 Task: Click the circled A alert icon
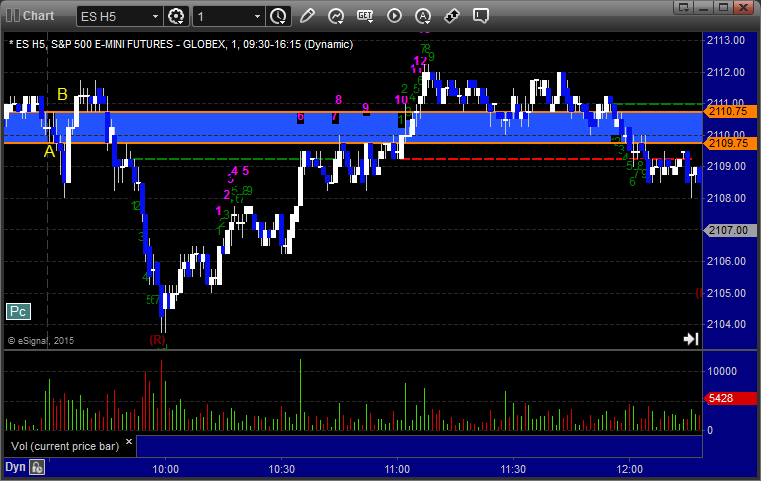point(423,16)
